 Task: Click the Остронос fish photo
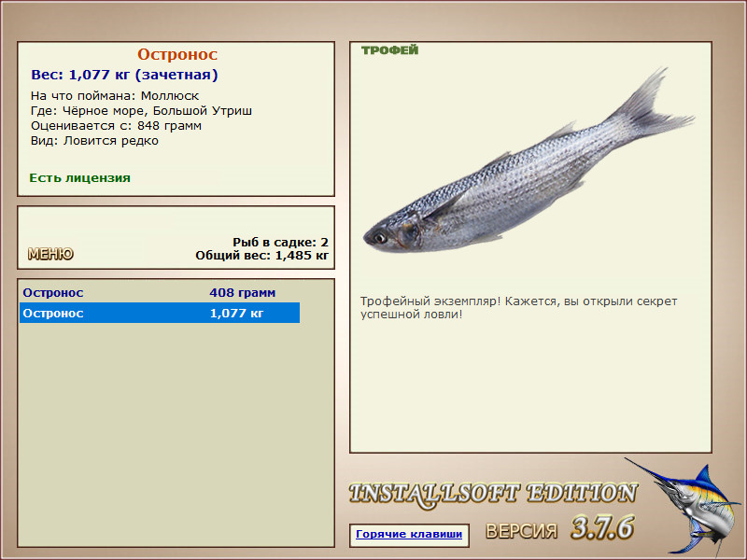click(x=529, y=161)
